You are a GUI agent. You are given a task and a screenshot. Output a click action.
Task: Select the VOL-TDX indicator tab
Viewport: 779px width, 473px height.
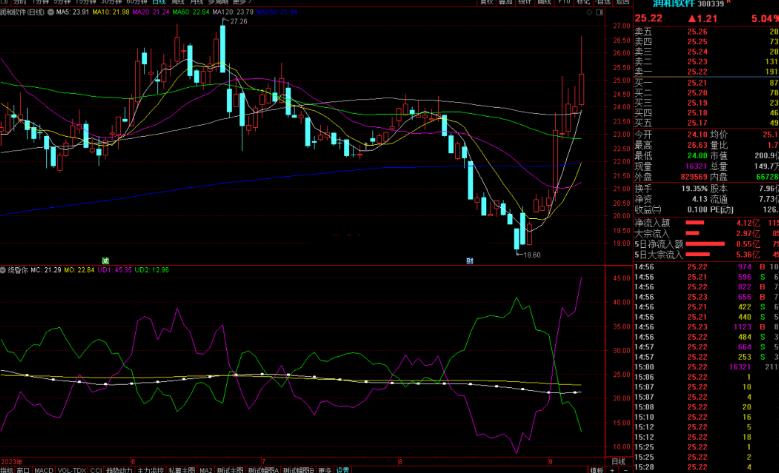(72, 470)
